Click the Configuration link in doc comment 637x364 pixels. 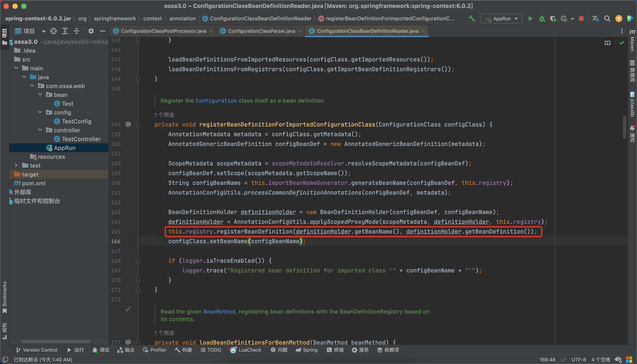point(216,101)
